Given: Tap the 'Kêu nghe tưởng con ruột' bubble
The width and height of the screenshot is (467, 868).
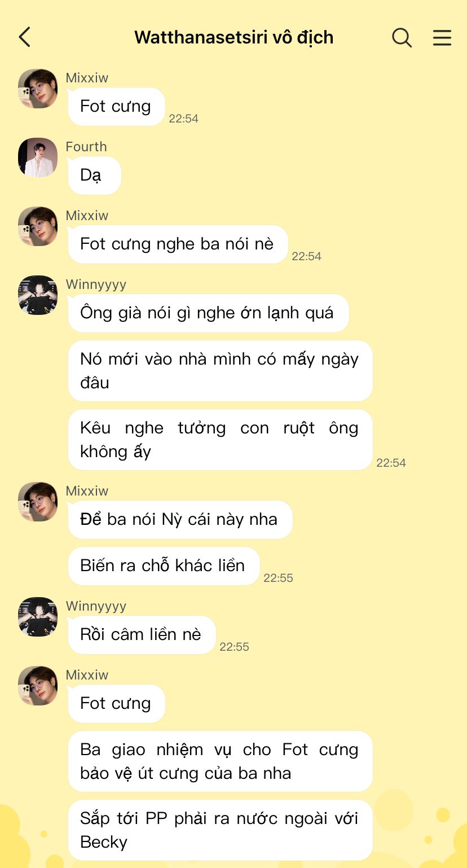Looking at the screenshot, I should [x=220, y=440].
